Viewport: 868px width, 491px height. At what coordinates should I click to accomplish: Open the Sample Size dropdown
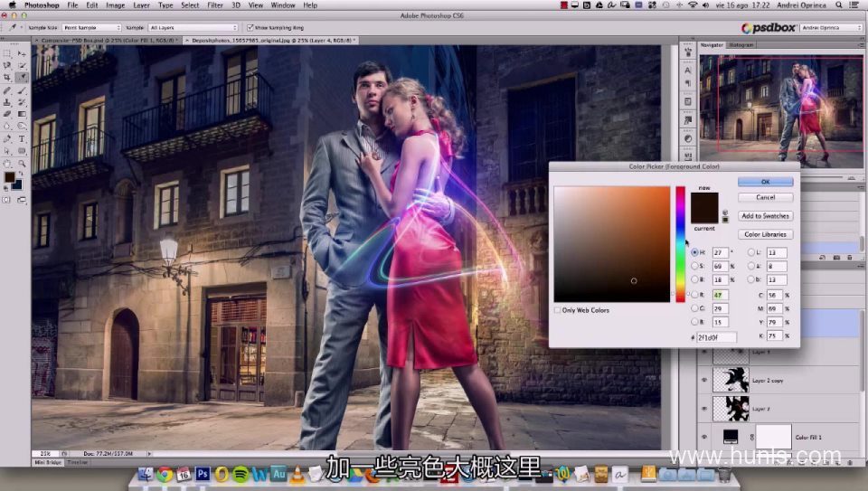click(91, 27)
